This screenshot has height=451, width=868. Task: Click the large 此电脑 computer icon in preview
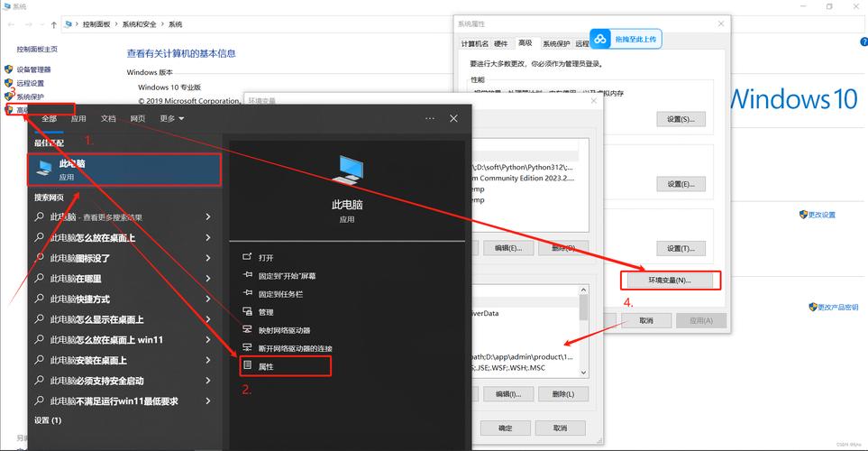347,170
